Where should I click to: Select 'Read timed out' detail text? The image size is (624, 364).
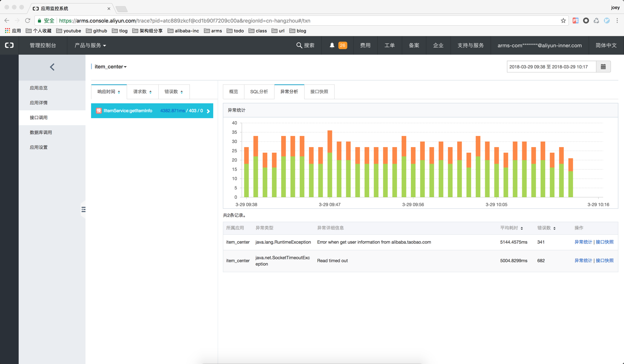pyautogui.click(x=332, y=261)
